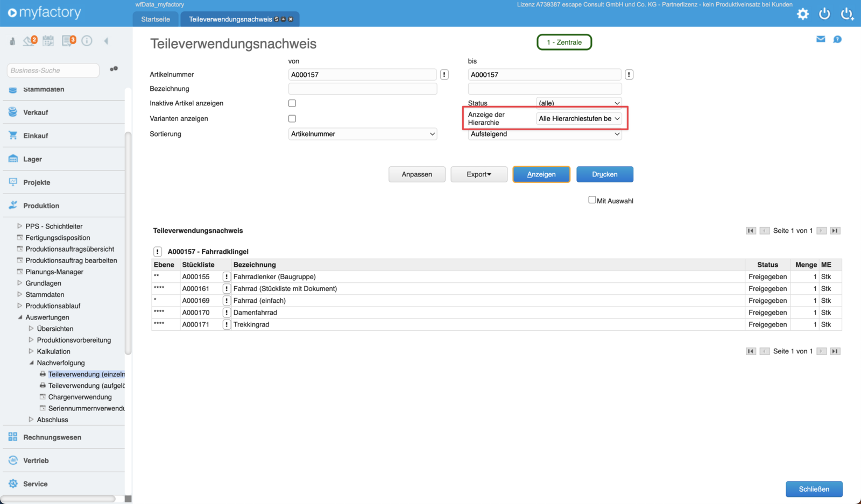Collapse the Auswertungen tree node

[19, 317]
